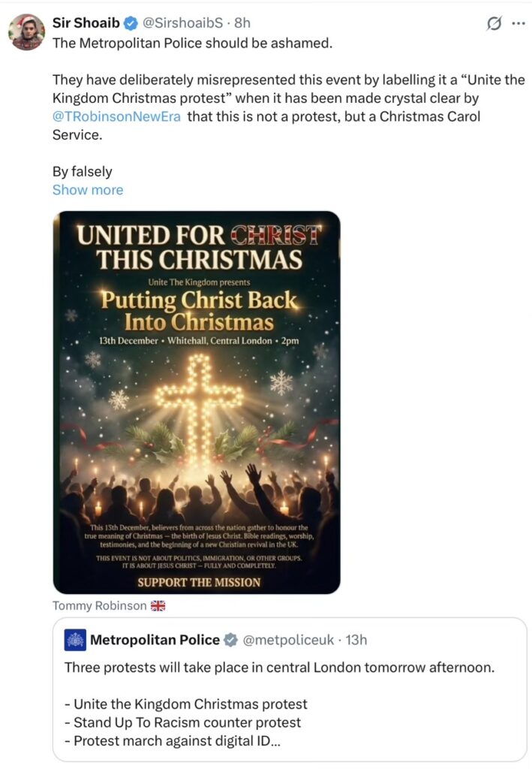Open the three-dot more options menu
Screen dimensions: 532x769
518,23
